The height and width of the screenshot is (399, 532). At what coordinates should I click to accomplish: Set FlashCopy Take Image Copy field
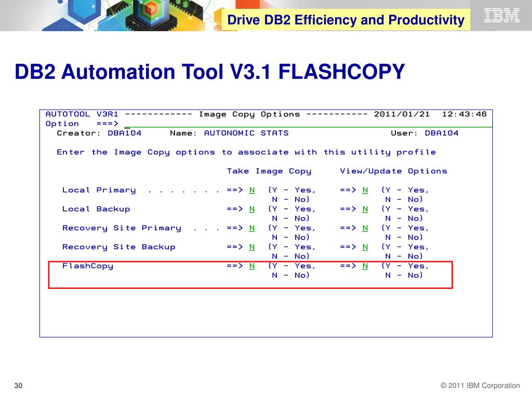[x=252, y=266]
